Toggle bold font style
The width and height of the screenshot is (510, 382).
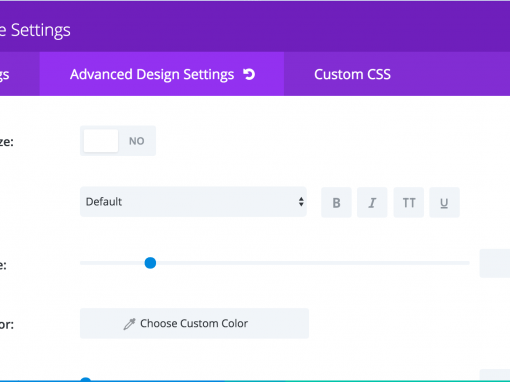(x=336, y=202)
